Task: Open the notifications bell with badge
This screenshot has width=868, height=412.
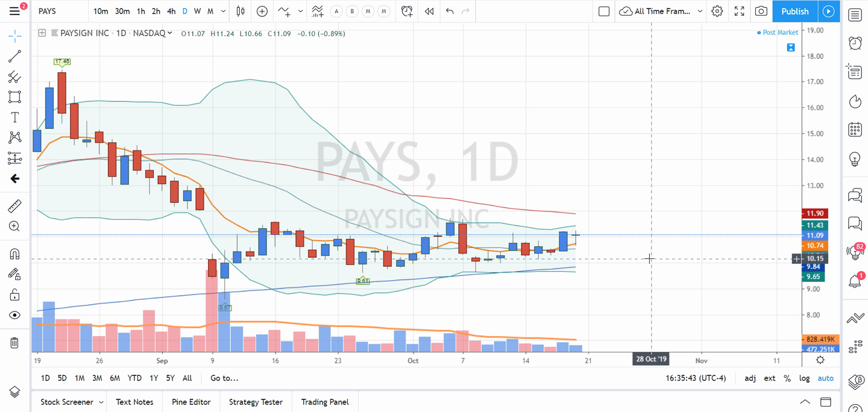Action: tap(855, 281)
